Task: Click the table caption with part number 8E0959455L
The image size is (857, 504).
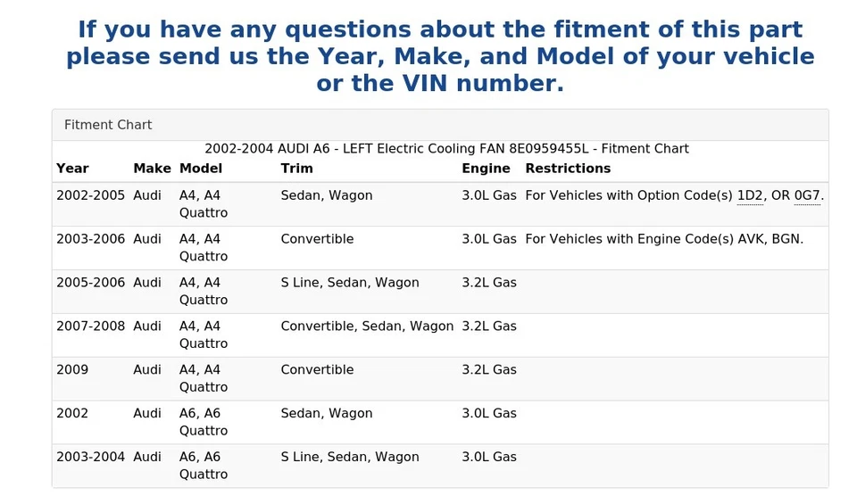Action: [x=446, y=149]
